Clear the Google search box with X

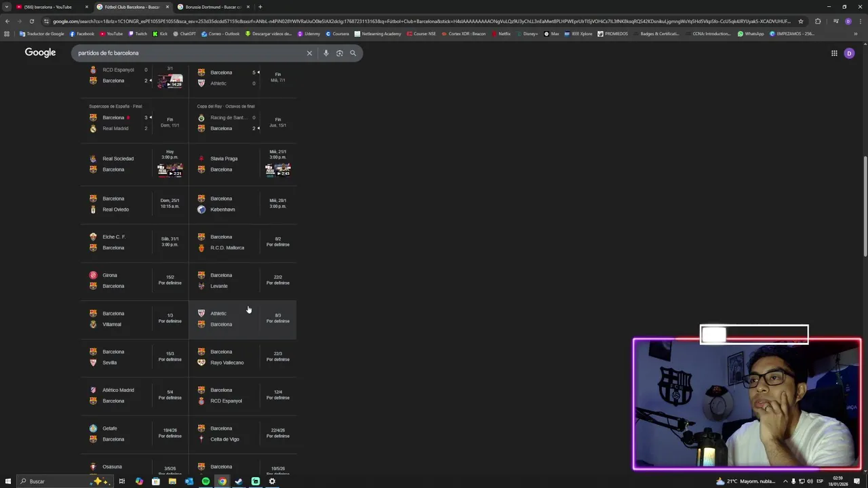[309, 53]
